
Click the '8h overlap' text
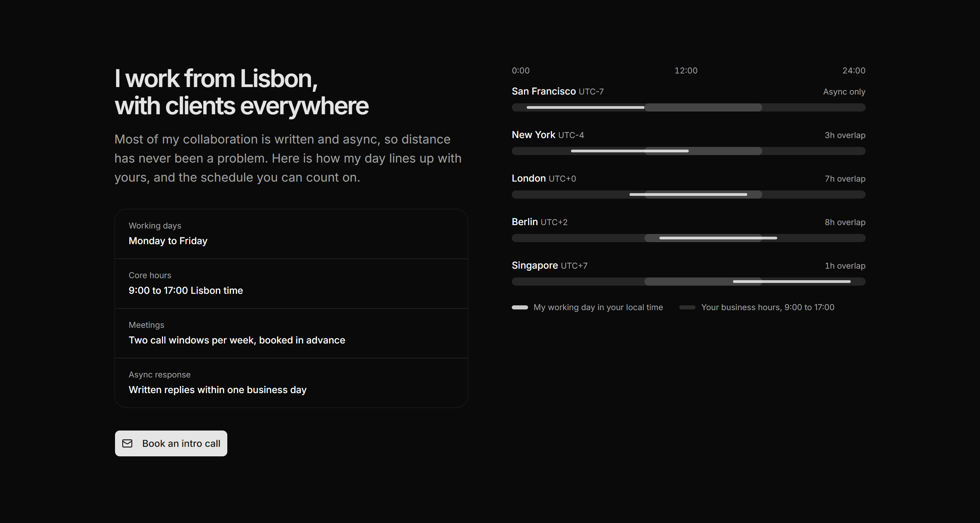(845, 222)
